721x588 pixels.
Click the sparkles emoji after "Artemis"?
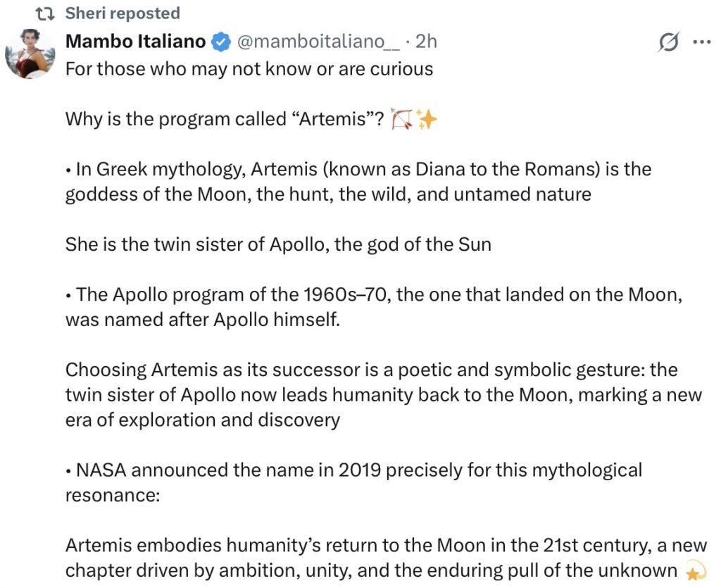tap(426, 120)
